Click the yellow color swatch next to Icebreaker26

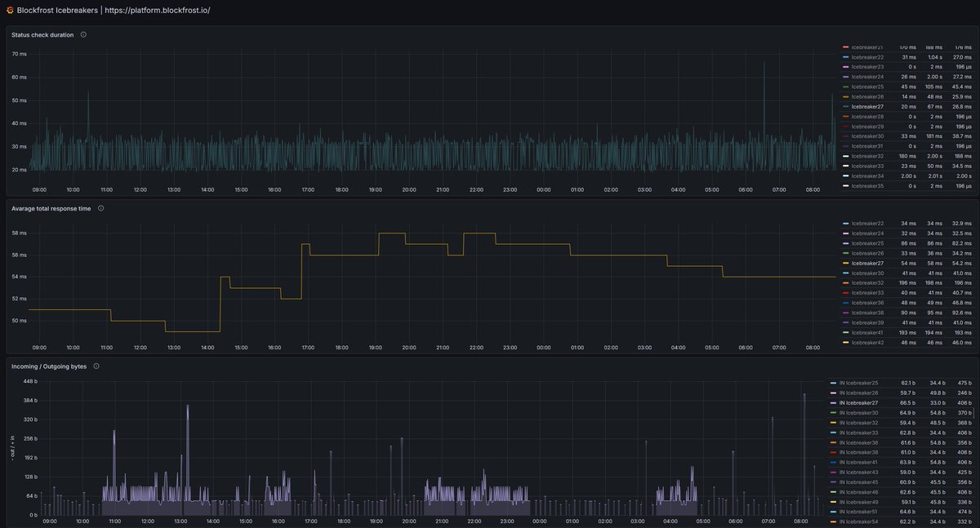pyautogui.click(x=846, y=95)
